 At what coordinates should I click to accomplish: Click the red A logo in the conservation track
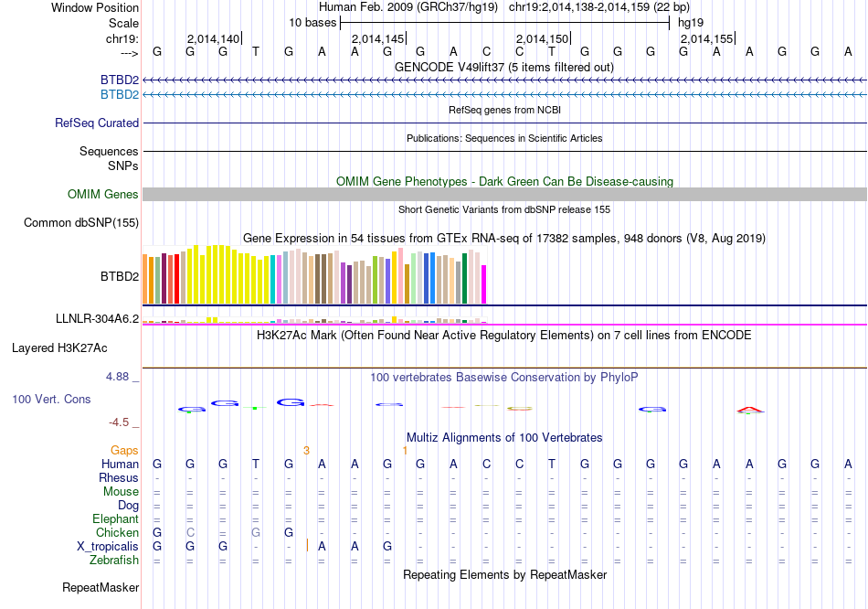(749, 411)
